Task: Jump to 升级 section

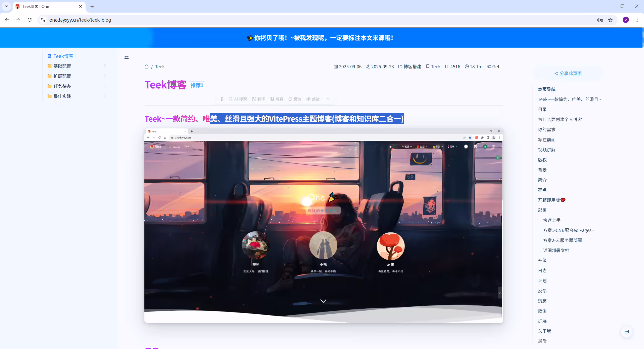Action: click(x=542, y=260)
